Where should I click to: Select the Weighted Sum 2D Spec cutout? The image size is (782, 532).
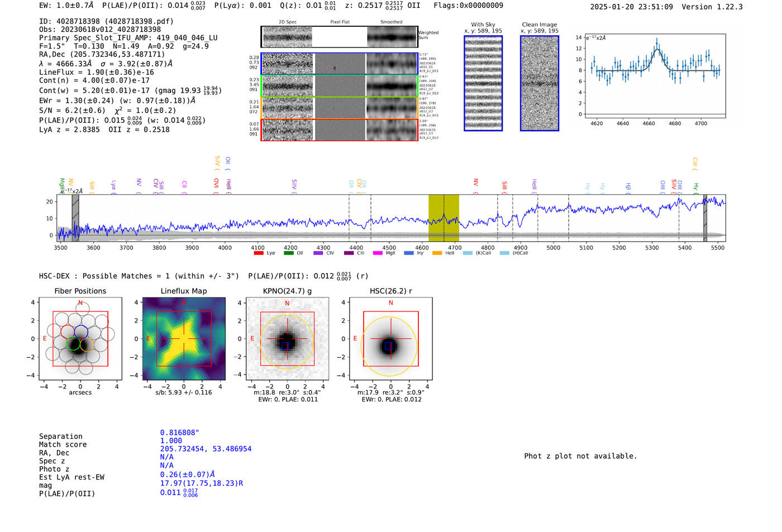288,37
